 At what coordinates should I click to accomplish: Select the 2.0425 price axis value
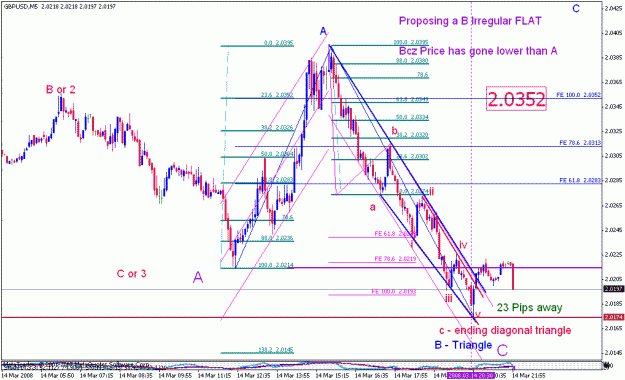pos(613,8)
